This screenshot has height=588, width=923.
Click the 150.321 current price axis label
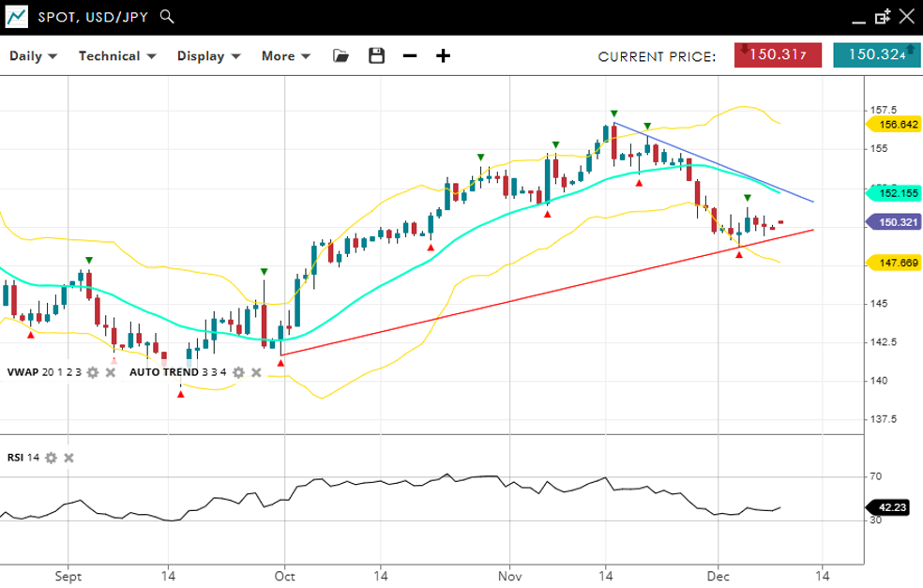897,222
